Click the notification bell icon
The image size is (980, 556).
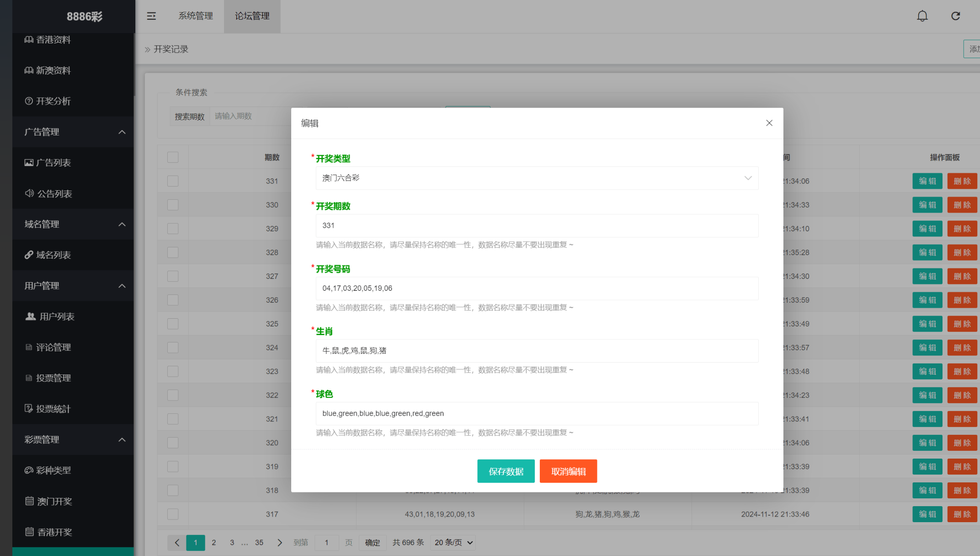(x=922, y=16)
